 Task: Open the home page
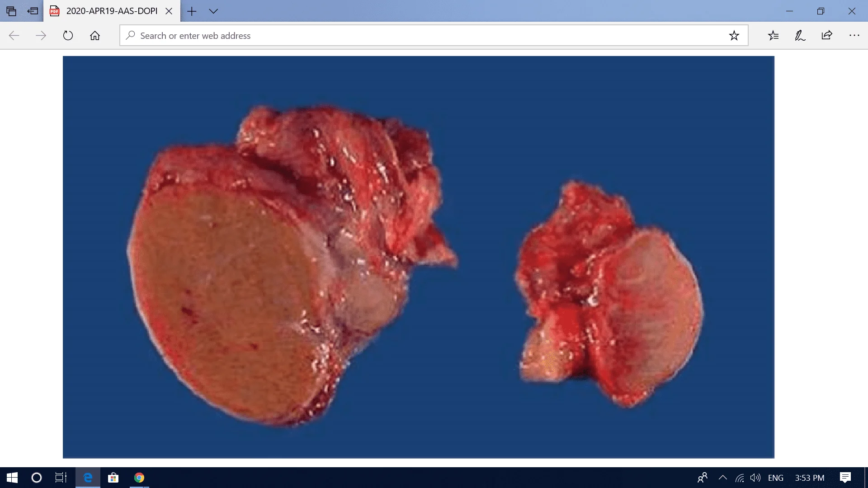(x=95, y=36)
